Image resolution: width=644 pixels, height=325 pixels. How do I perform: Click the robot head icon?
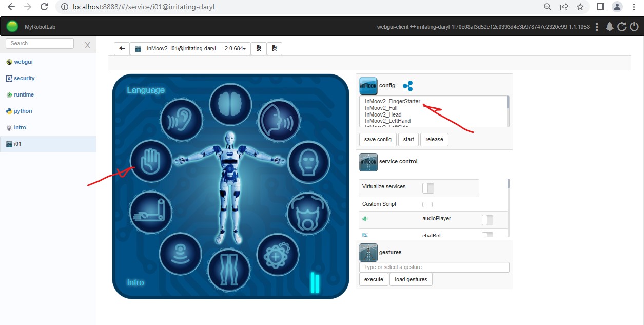[308, 162]
